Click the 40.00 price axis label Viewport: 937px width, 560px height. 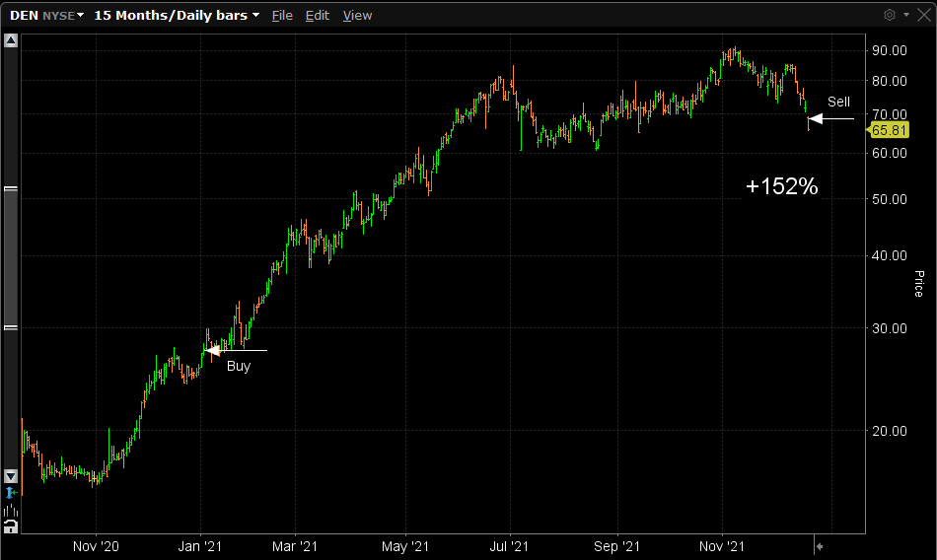(890, 255)
